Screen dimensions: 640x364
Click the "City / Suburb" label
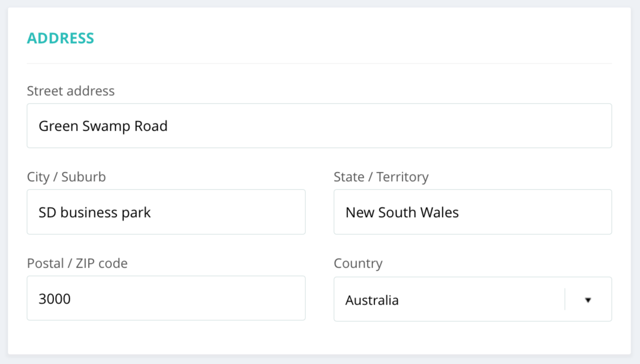tap(66, 177)
